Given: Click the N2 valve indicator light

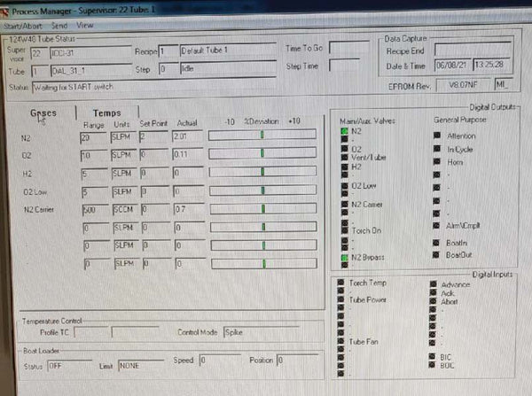Looking at the screenshot, I should coord(344,131).
